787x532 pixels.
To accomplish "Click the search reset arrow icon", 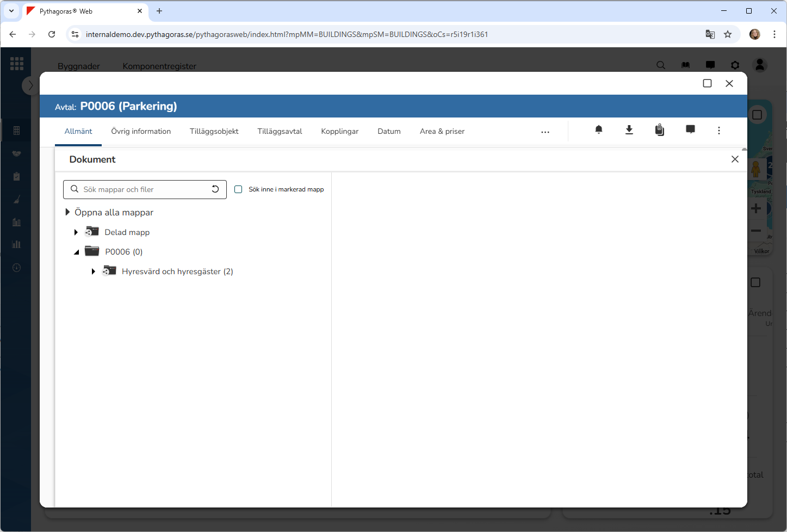I will tap(215, 189).
